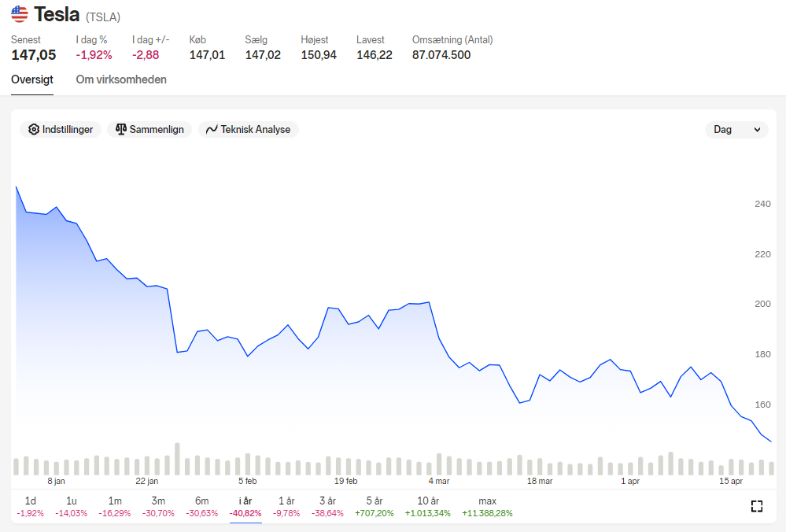Viewport: 786px width, 532px height.
Task: Click the Lavest value 146,22
Action: coord(375,54)
